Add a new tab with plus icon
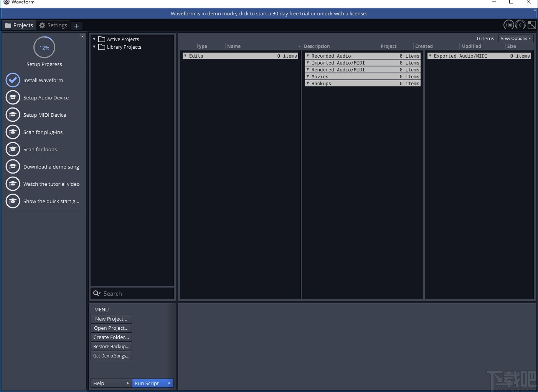 (x=76, y=26)
